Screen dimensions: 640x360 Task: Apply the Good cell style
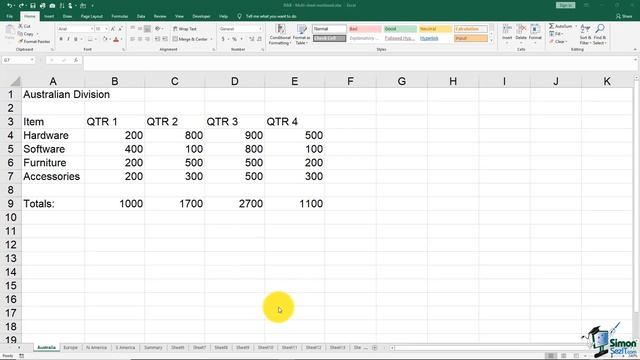click(400, 29)
